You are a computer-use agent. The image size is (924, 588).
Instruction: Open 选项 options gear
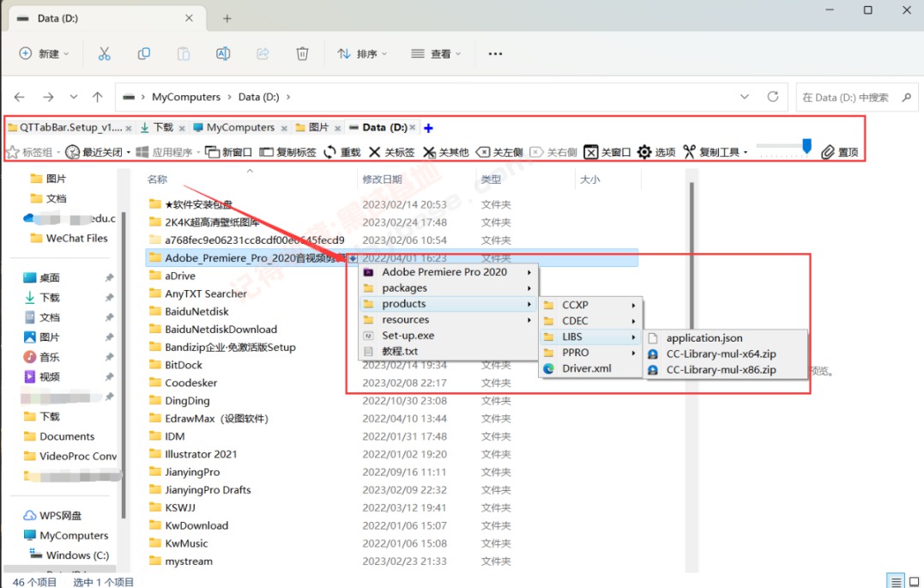pyautogui.click(x=656, y=152)
